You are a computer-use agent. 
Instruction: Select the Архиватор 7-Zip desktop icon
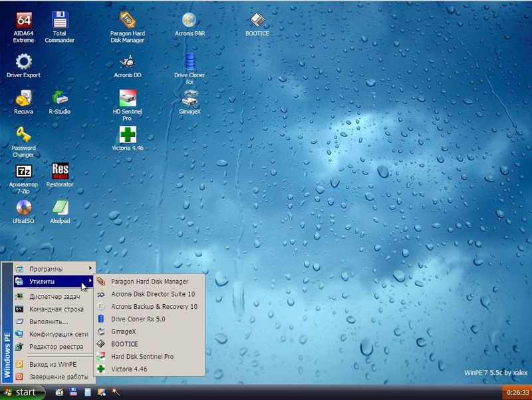23,179
